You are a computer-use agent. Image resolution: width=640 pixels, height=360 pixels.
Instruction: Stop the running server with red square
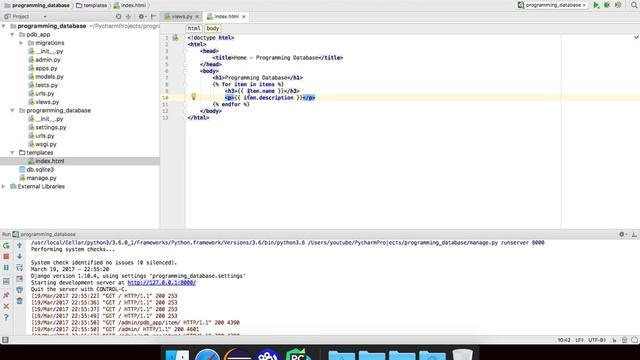tap(6, 257)
